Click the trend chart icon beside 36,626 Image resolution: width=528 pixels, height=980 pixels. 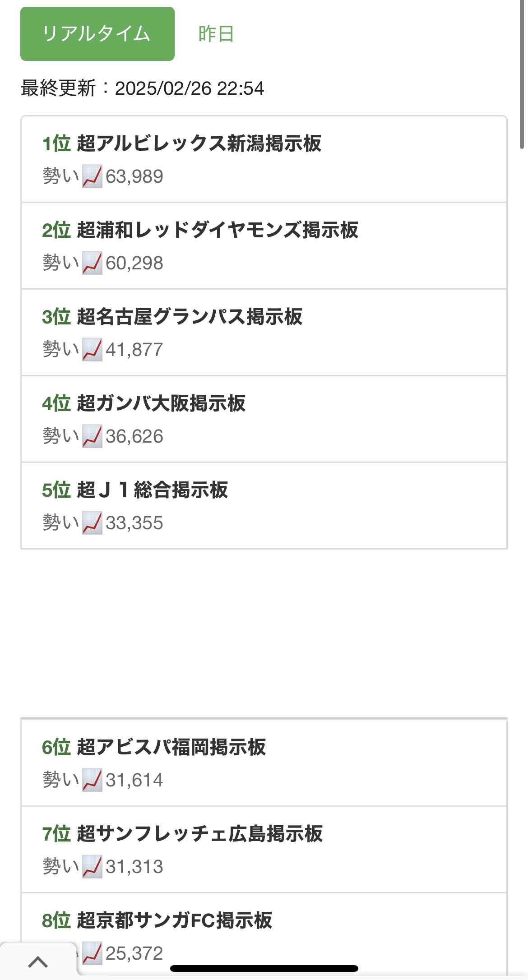(92, 436)
